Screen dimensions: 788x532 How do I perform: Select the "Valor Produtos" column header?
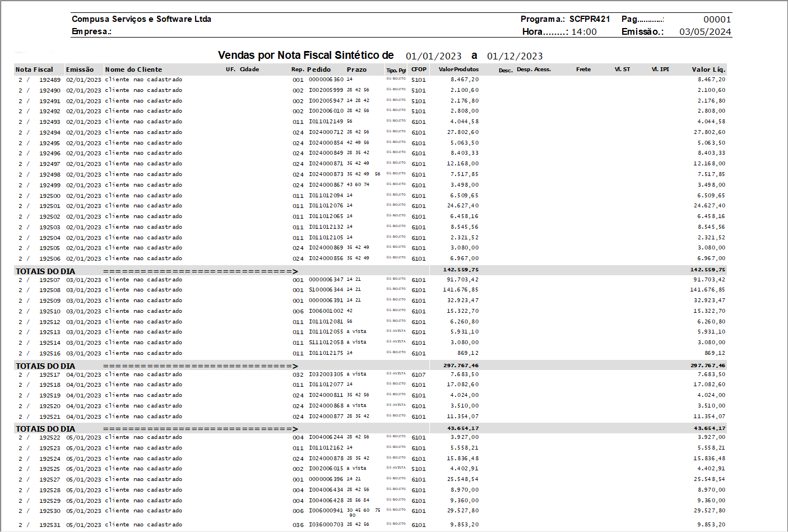[x=458, y=70]
